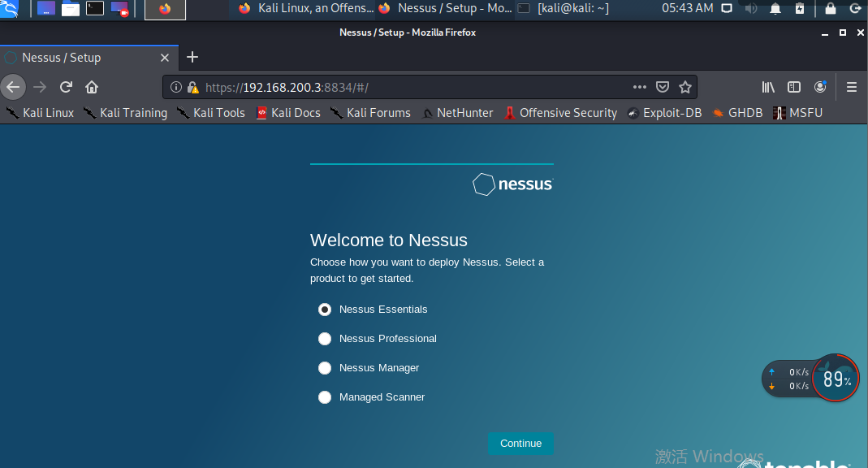
Task: Click the Firefox launcher button in the panel
Action: (x=165, y=9)
